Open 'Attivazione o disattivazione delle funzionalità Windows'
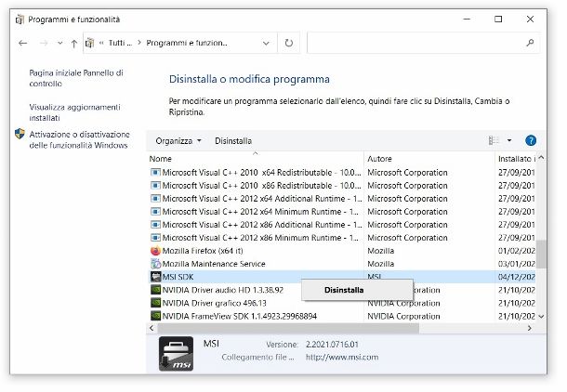 [x=79, y=140]
